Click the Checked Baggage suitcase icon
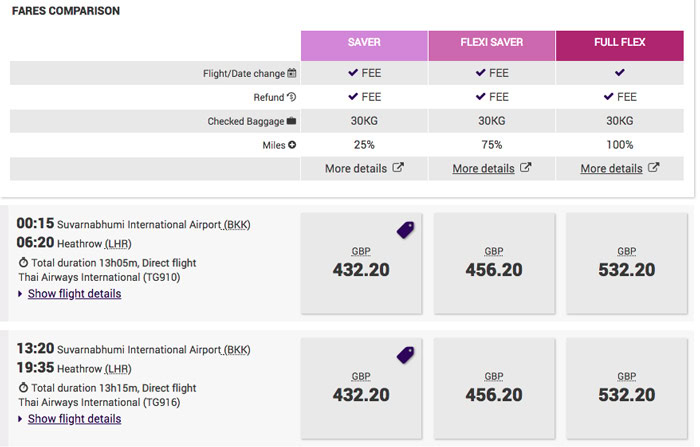Viewport: 700px width, 447px height. 292,121
